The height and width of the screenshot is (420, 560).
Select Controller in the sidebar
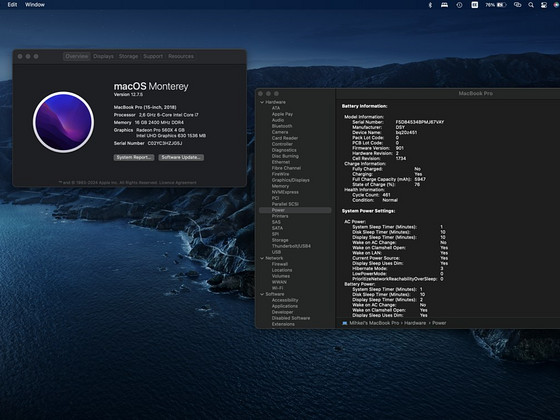pos(282,144)
